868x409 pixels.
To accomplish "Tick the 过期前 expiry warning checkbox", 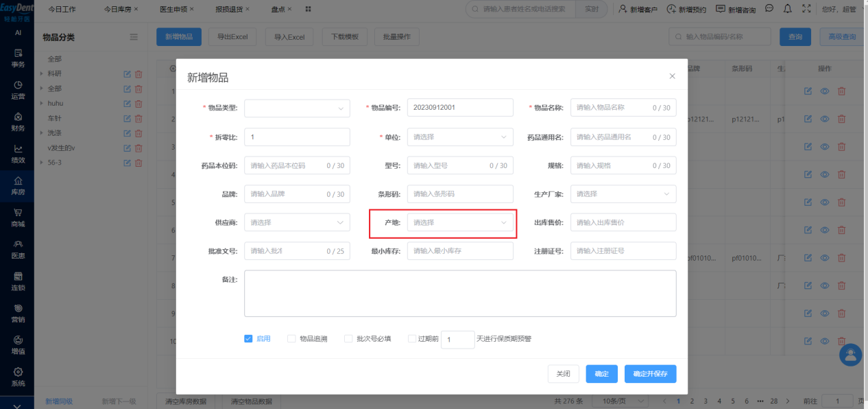I will [x=412, y=338].
